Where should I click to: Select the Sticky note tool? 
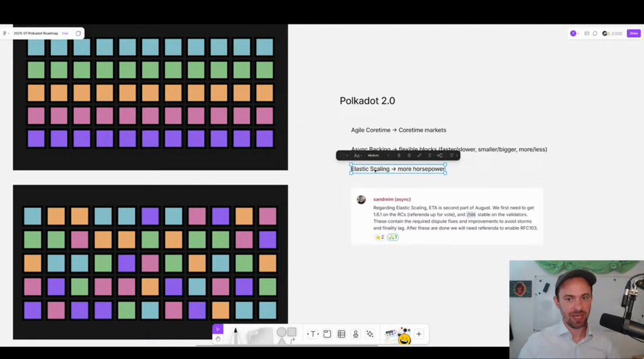point(259,335)
